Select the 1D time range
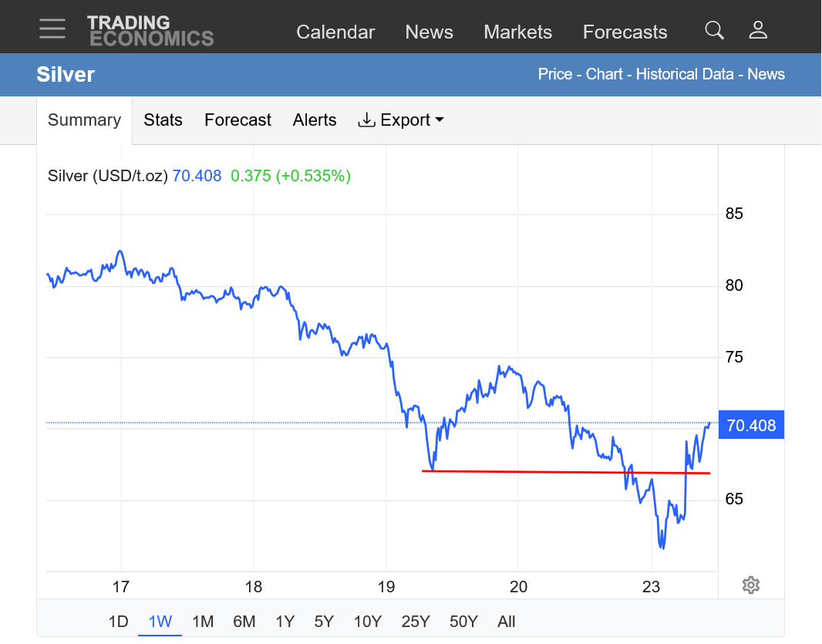 point(118,622)
